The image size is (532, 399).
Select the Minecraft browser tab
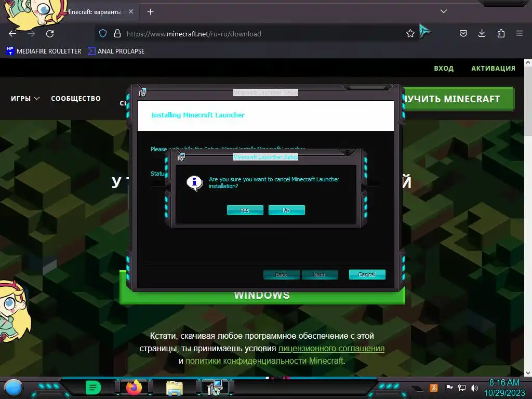(97, 12)
